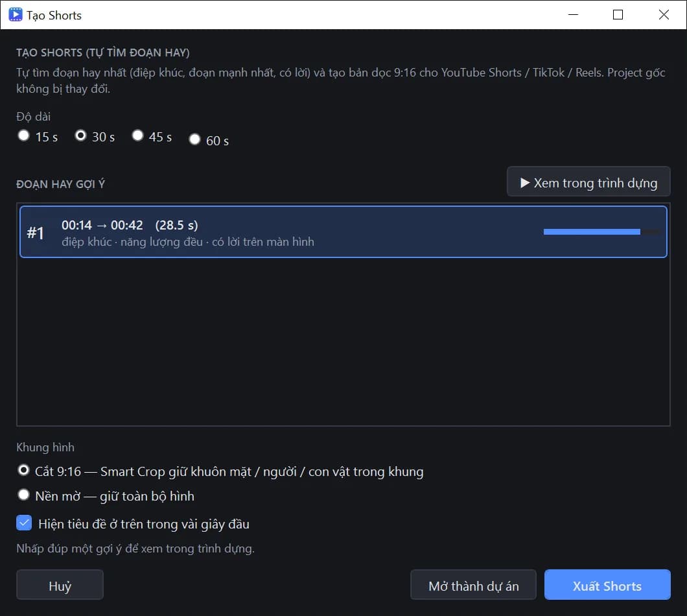Viewport: 687px width, 616px height.
Task: Cancel with the Huỷ button
Action: pyautogui.click(x=60, y=585)
